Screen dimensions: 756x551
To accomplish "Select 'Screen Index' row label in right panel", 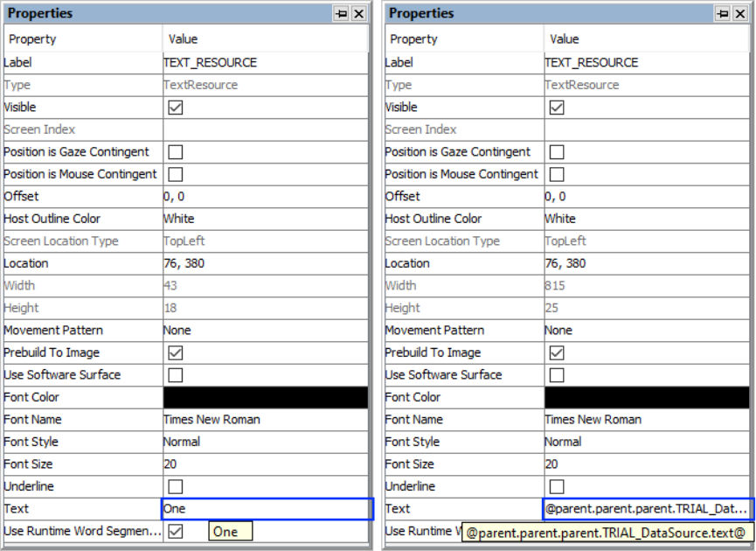I will 421,129.
